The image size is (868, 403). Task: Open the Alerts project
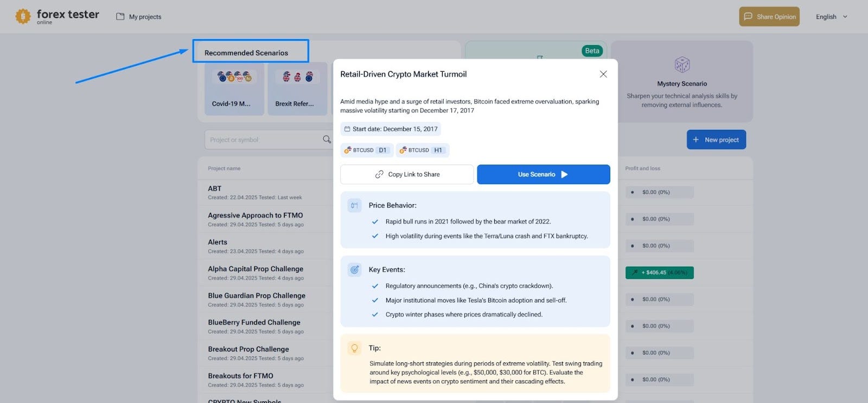coord(218,242)
